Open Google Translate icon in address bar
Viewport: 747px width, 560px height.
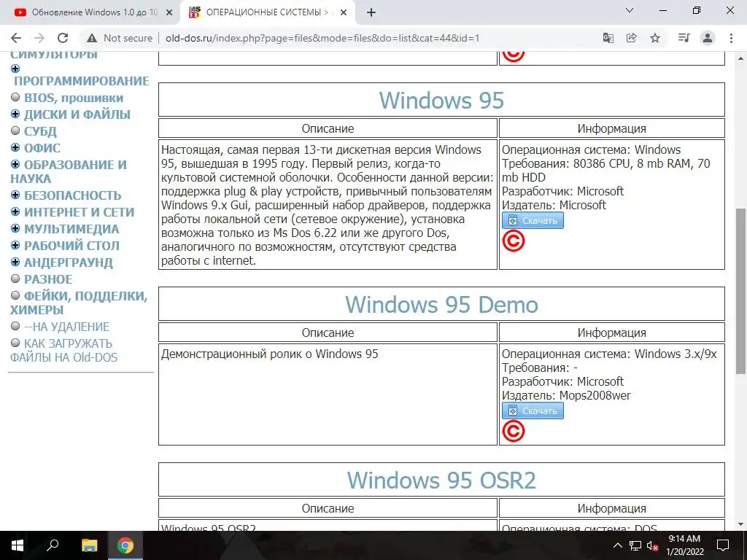(608, 38)
